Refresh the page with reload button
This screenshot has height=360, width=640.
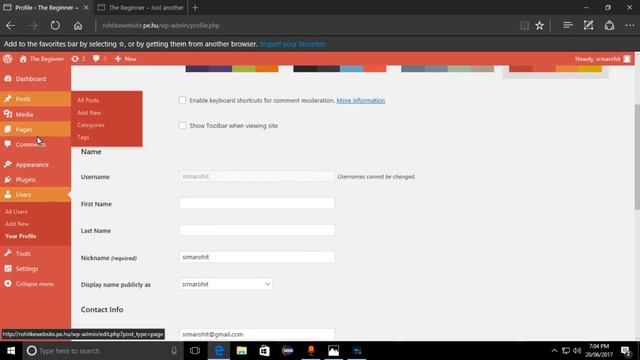[x=55, y=25]
